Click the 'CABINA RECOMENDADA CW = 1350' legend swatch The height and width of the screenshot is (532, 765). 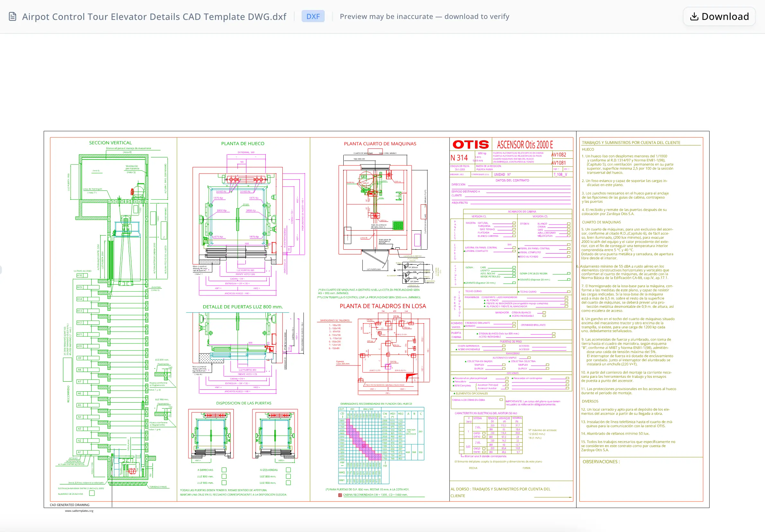pos(340,495)
